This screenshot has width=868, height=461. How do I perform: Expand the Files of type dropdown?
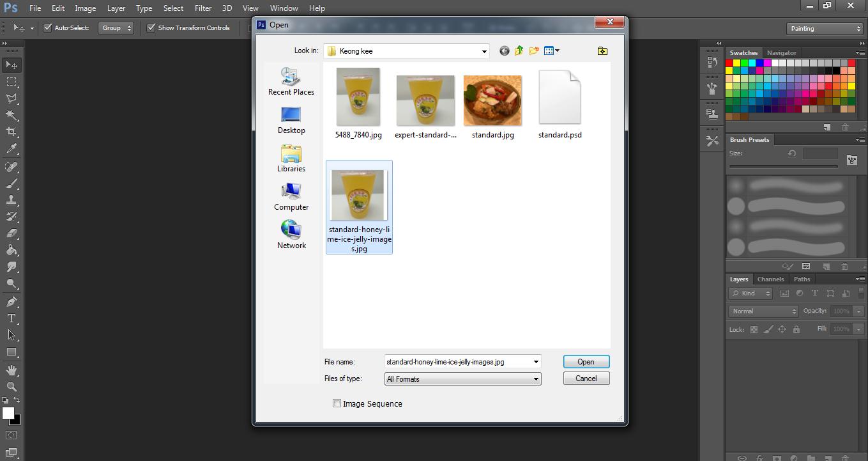[x=535, y=379]
